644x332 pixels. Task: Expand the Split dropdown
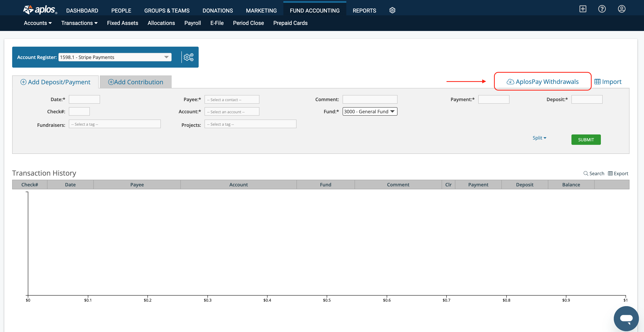[x=539, y=138]
